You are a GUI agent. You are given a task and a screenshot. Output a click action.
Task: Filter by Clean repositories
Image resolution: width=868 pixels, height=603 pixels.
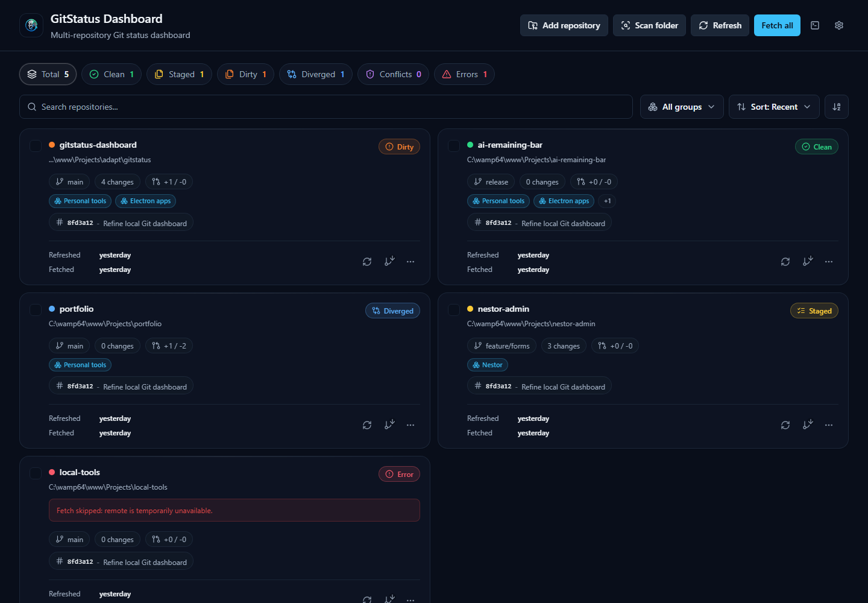[112, 74]
